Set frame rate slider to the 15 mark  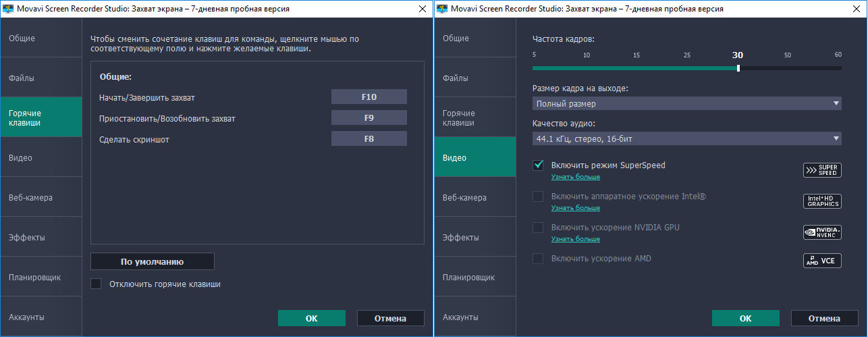coord(636,68)
